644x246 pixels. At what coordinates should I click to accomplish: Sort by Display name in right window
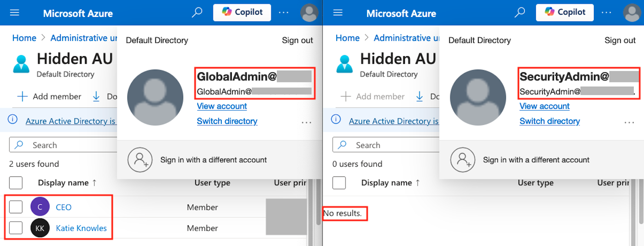pyautogui.click(x=391, y=183)
